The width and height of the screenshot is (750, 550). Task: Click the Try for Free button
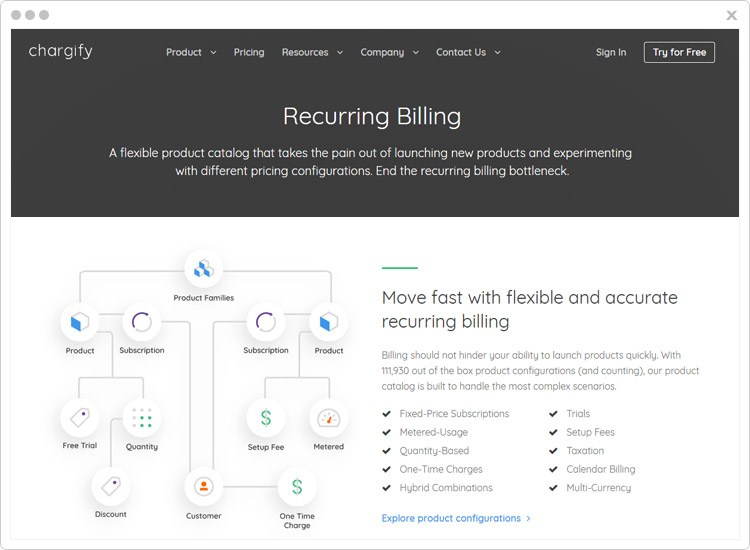point(679,52)
